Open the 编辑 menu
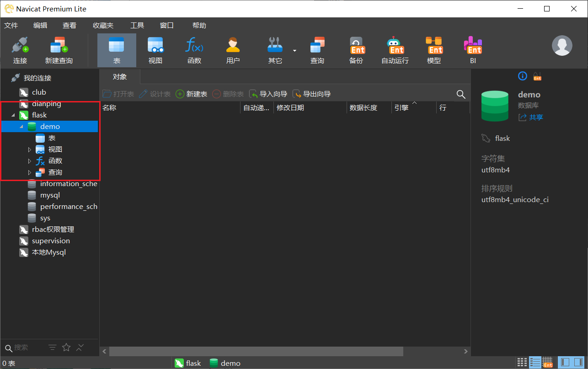Screen dimensions: 588x369 pos(40,26)
